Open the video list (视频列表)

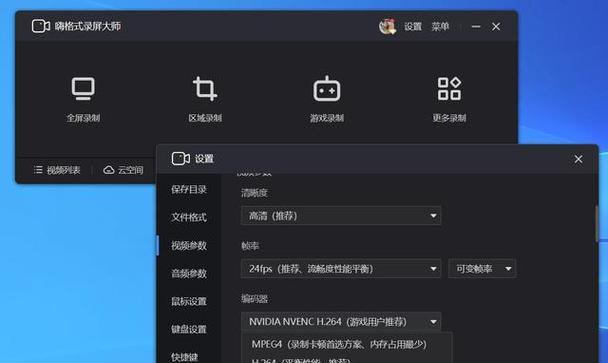(57, 170)
